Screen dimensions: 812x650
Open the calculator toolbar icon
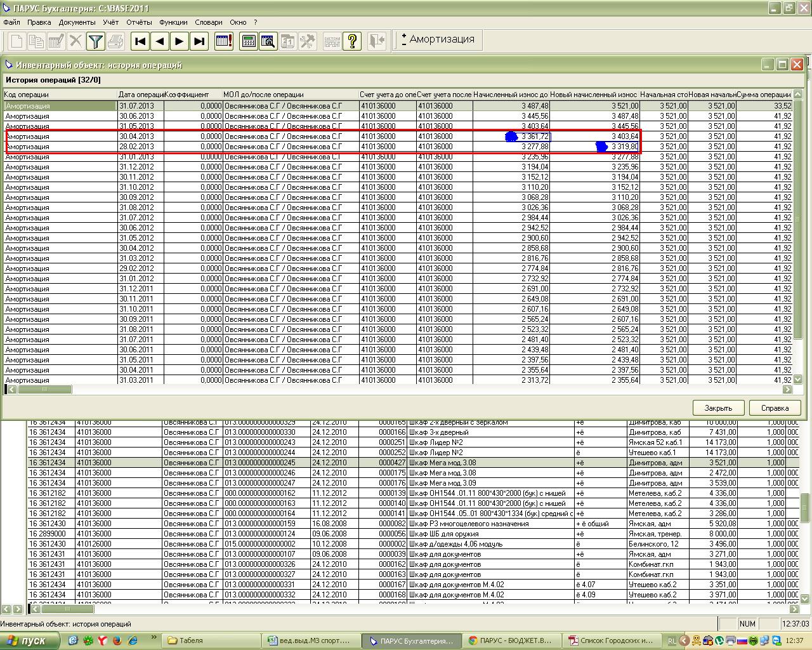pyautogui.click(x=249, y=41)
